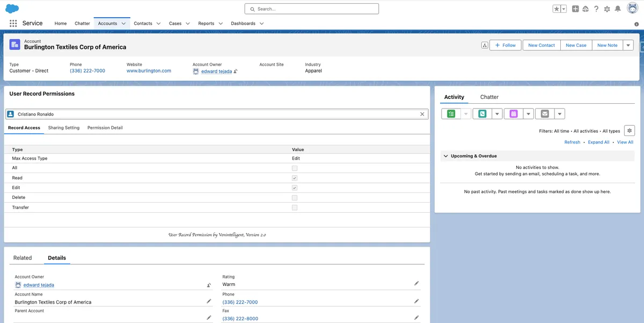Open the App Launcher grid icon
The image size is (644, 323).
click(13, 24)
